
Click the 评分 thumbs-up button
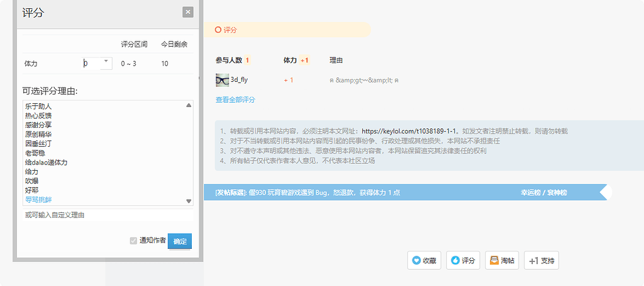[x=463, y=260]
